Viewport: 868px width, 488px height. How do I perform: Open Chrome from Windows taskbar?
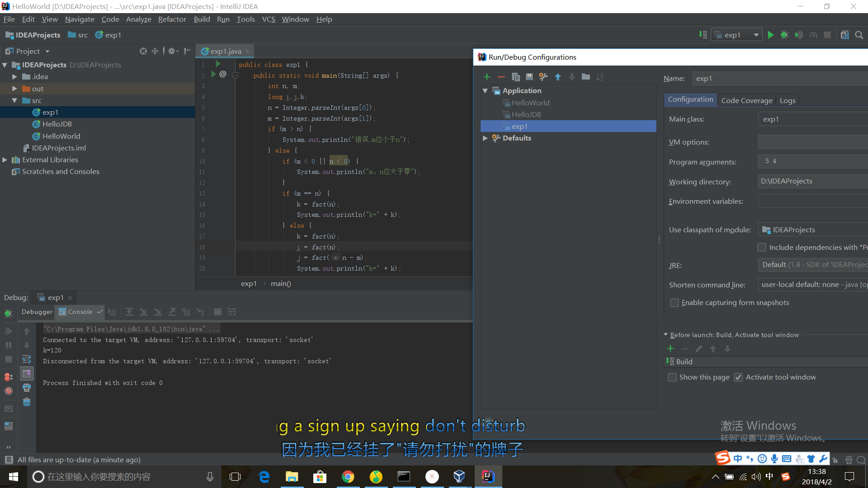pyautogui.click(x=348, y=477)
